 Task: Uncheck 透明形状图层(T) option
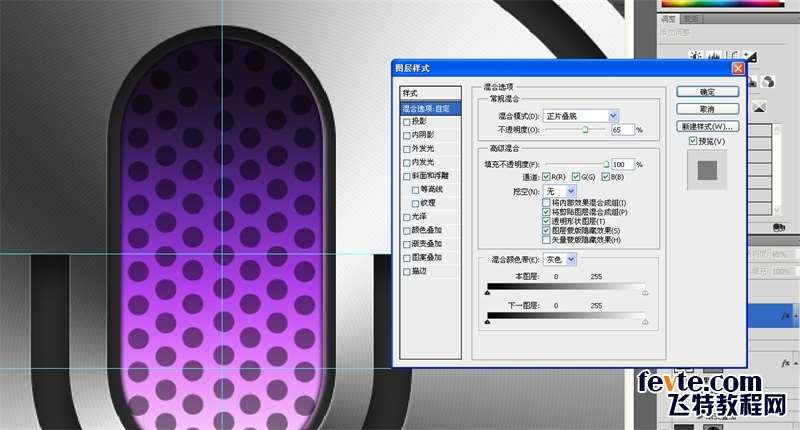pyautogui.click(x=546, y=221)
